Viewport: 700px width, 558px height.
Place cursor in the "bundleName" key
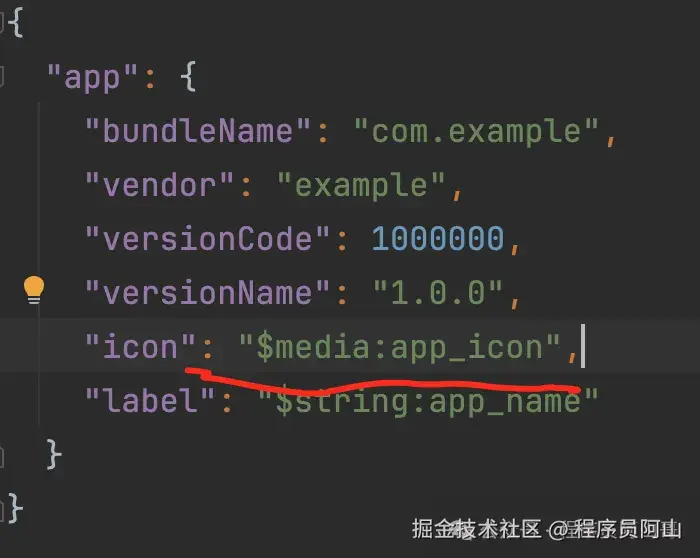coord(198,131)
